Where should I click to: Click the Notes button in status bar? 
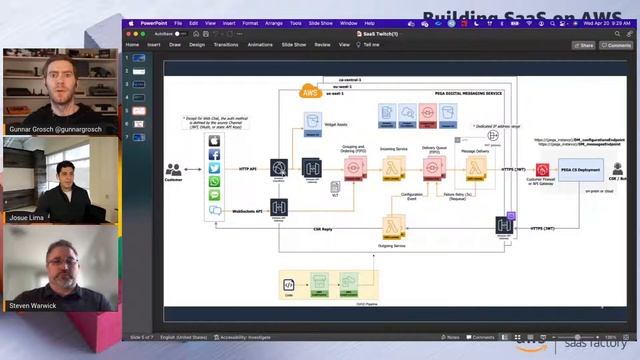450,337
